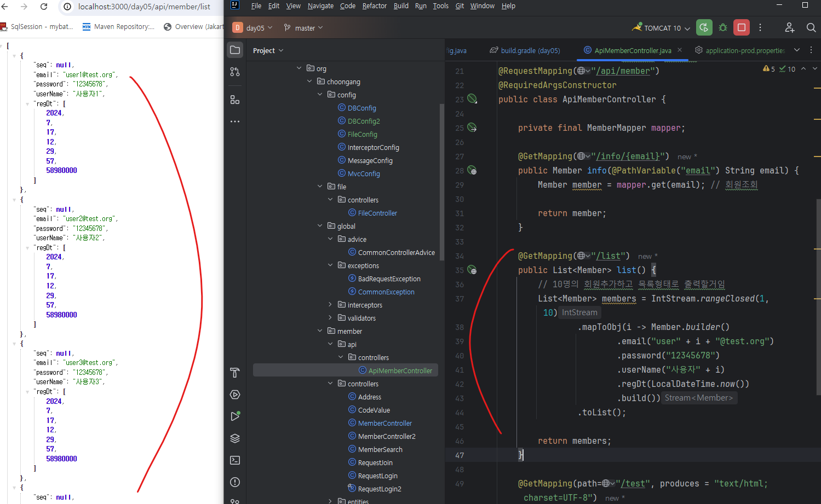Select DBConfig class in project tree
821x504 pixels.
(361, 108)
